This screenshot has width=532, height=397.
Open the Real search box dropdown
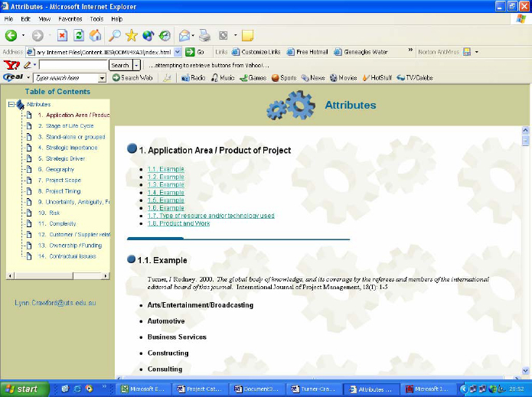[x=102, y=78]
